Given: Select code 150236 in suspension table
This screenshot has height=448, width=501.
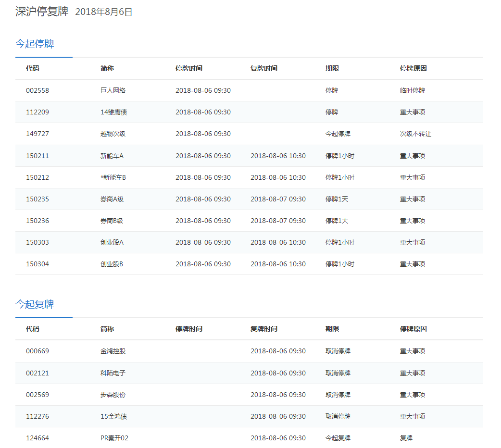Looking at the screenshot, I should (x=38, y=221).
